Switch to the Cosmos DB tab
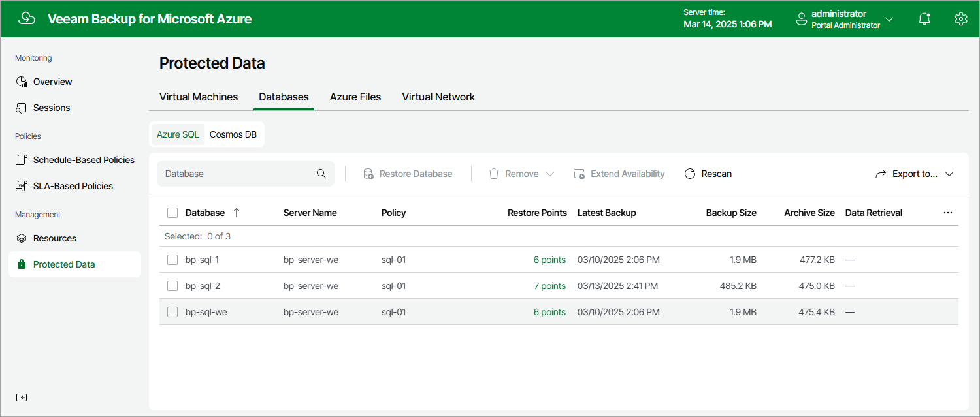 (233, 134)
